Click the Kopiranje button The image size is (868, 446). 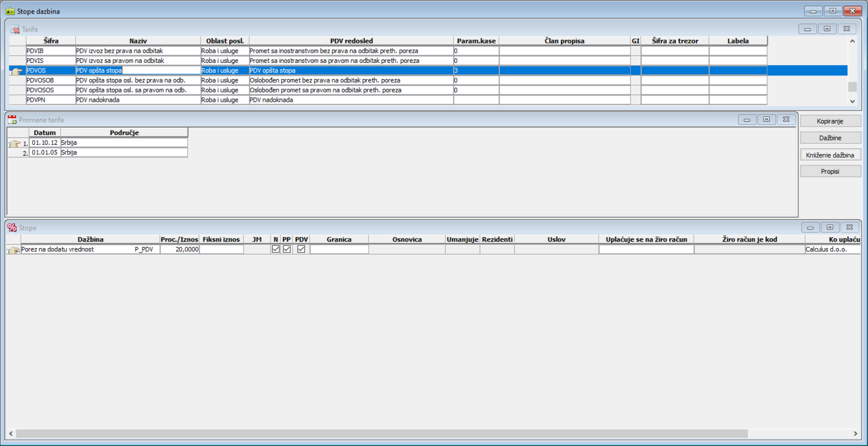830,121
